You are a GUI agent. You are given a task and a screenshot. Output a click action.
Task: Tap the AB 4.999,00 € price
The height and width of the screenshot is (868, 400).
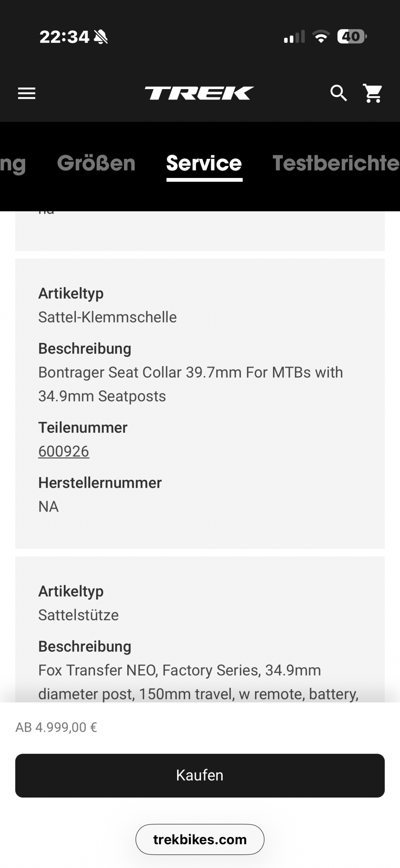56,727
